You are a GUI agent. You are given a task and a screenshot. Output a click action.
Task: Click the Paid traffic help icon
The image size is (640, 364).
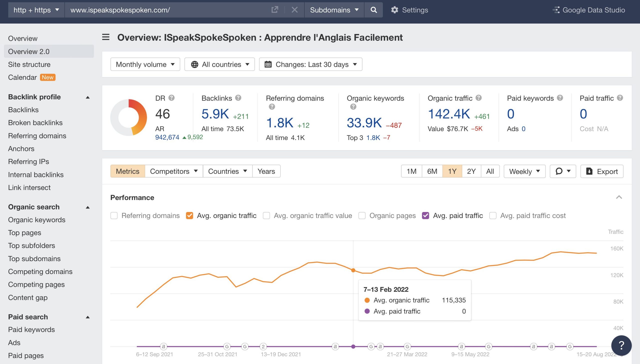click(x=620, y=98)
